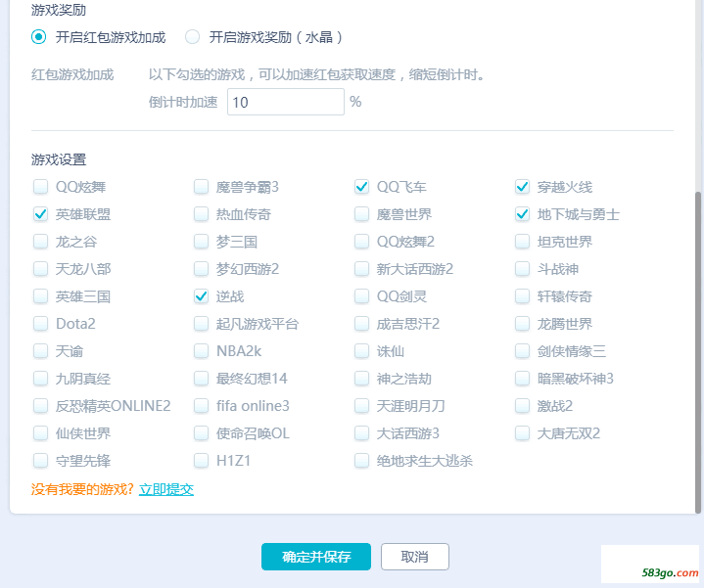
Task: Check the 暗黑破坏神3 checkbox
Action: pyautogui.click(x=522, y=379)
